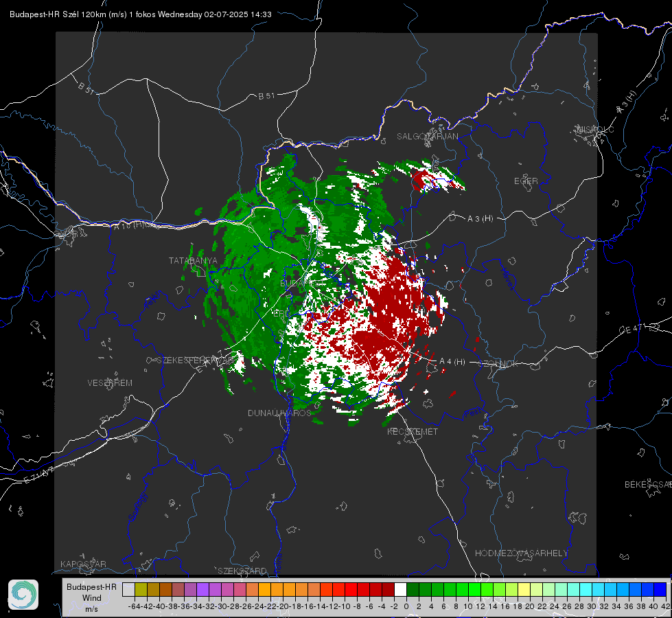This screenshot has width=672, height=618.
Task: Click the SZEKESFEHERVAR city label
Action: click(x=195, y=360)
